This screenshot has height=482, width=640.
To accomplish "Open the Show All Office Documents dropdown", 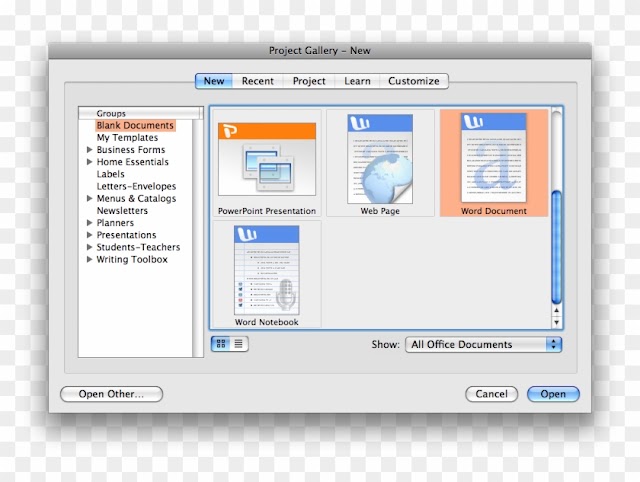I will click(x=483, y=344).
